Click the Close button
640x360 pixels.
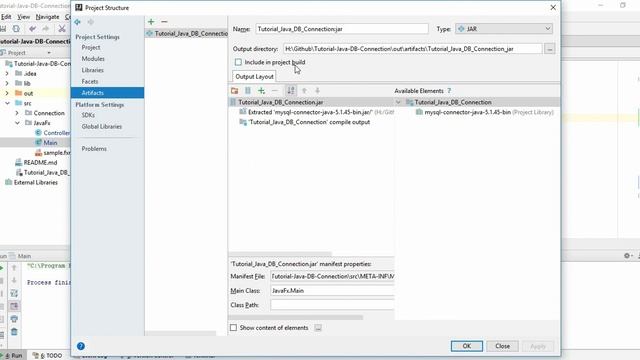[x=502, y=346]
